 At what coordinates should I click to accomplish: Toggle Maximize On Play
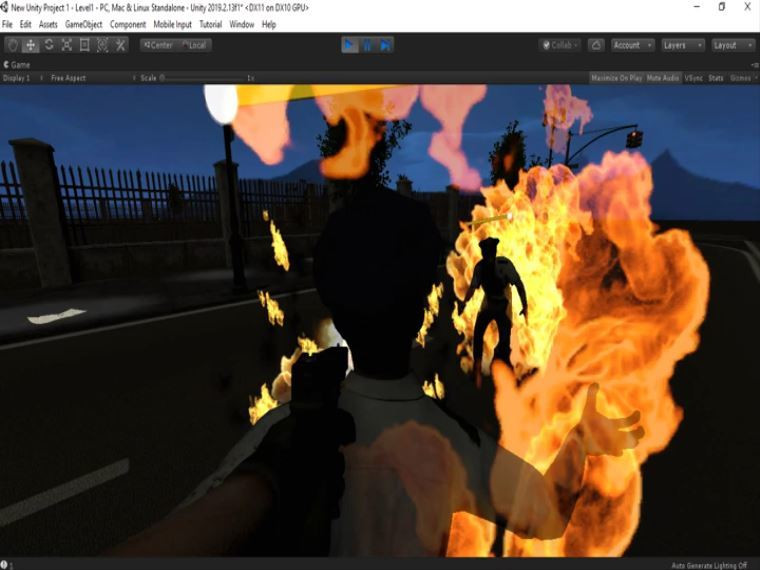click(617, 78)
